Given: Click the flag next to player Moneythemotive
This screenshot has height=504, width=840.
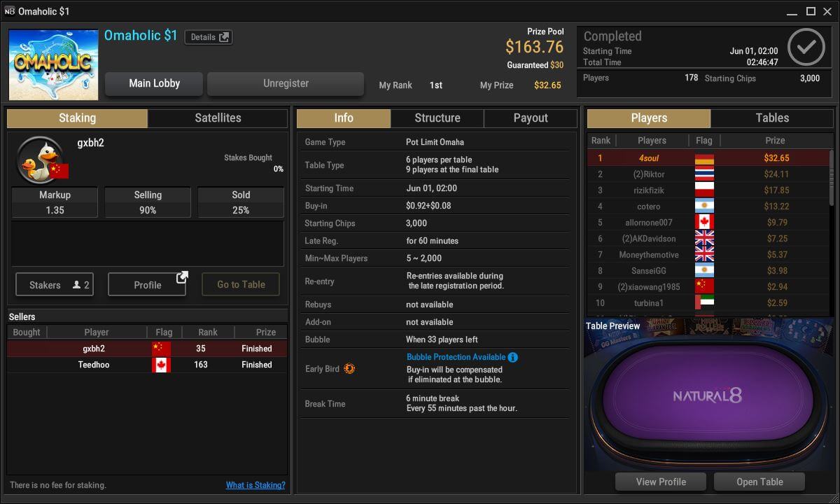Looking at the screenshot, I should click(703, 255).
